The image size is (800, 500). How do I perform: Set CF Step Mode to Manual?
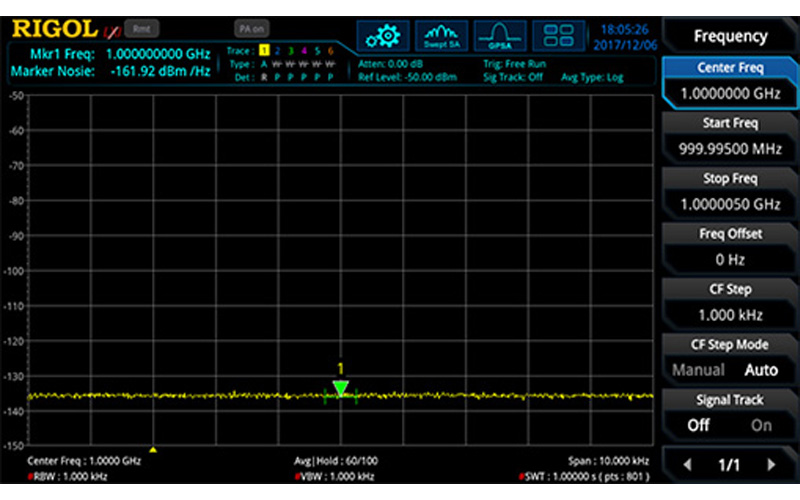[x=698, y=370]
